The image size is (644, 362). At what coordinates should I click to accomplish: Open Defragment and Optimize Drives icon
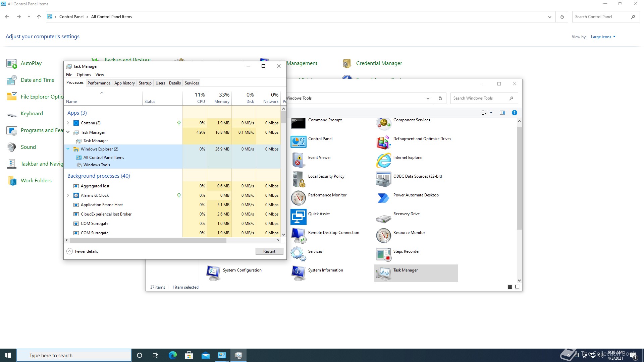383,142
